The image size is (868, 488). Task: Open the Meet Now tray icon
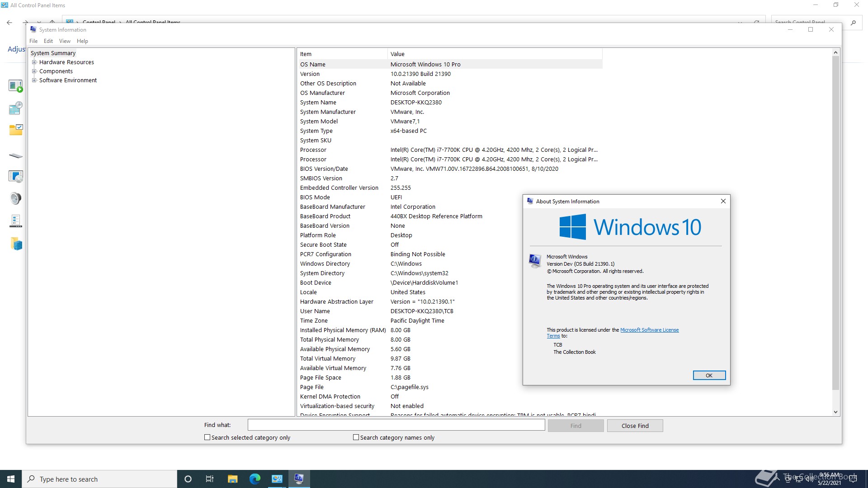click(788, 479)
